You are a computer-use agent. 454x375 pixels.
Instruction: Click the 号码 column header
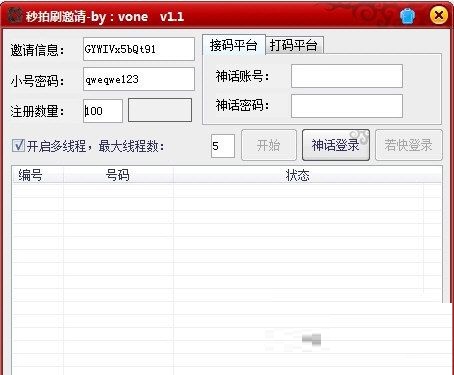pos(118,175)
